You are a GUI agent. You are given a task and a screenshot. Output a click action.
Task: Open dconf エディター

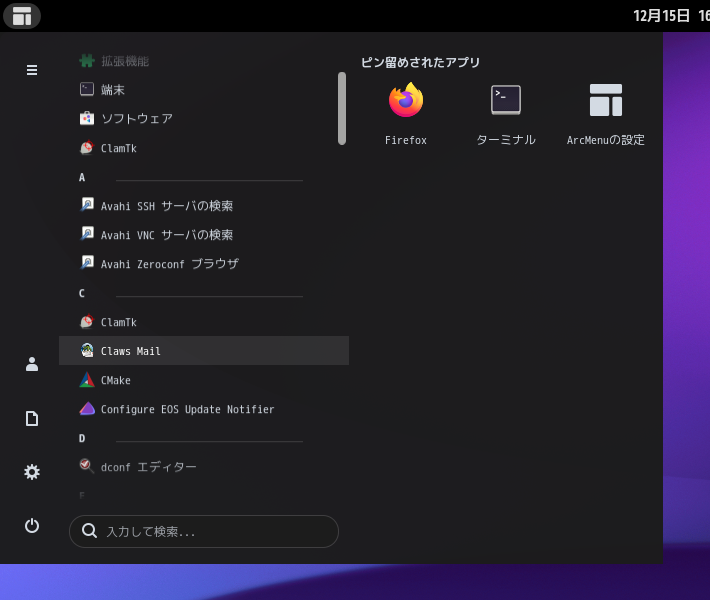coord(204,466)
